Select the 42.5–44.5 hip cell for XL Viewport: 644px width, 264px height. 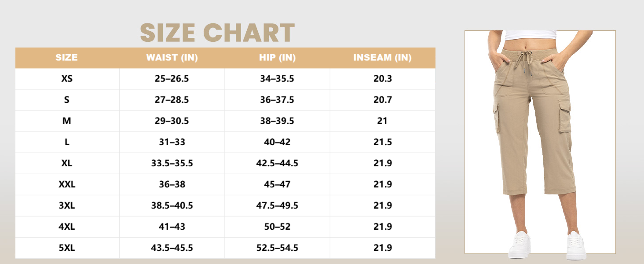[277, 163]
